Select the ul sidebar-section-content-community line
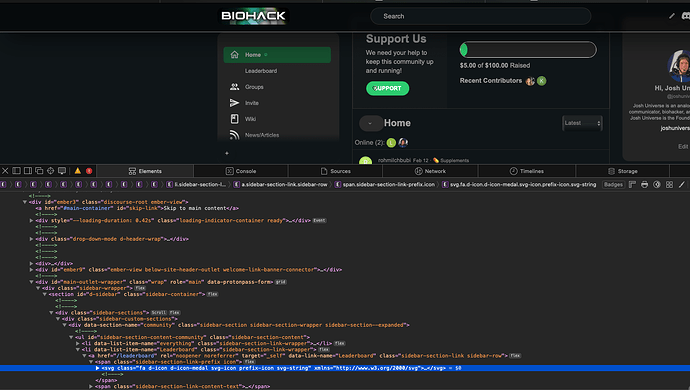This screenshot has height=390, width=690. tap(192, 337)
